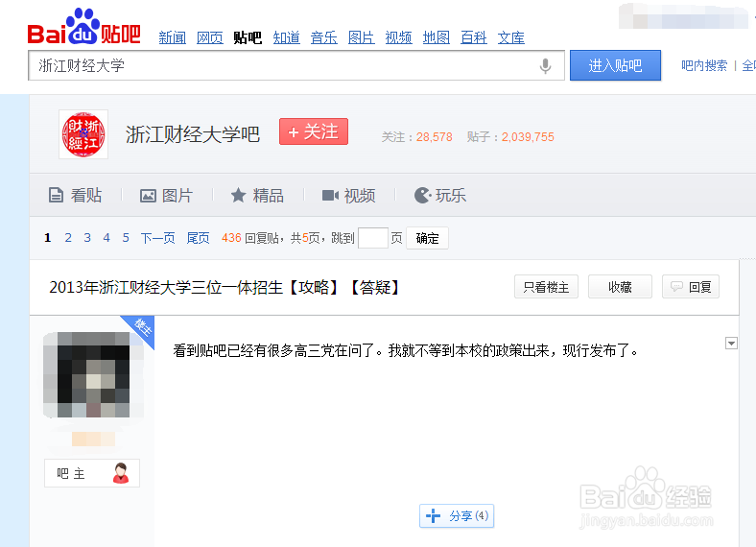
Task: Focus the jump-to-page number field
Action: 373,238
